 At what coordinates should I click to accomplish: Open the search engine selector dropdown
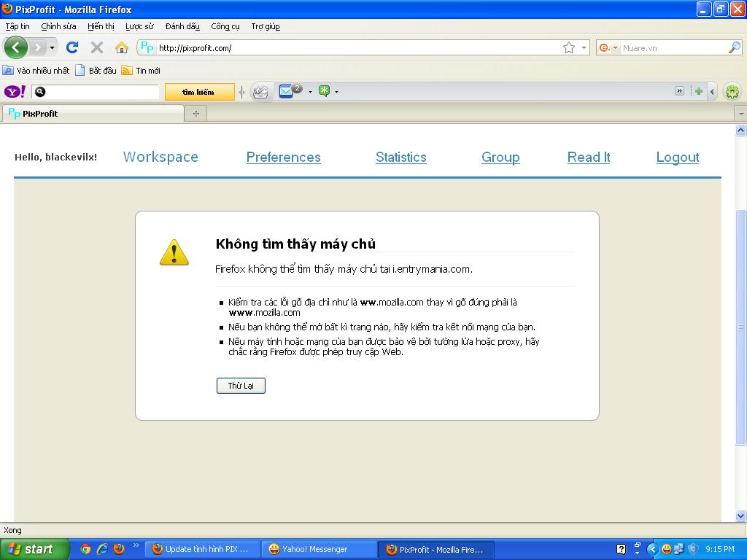pos(608,48)
